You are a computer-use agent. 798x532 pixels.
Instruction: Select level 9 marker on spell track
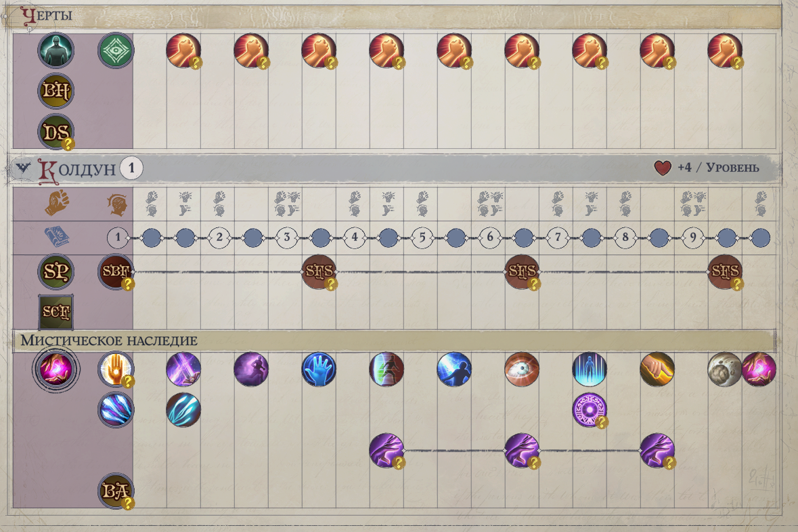pos(692,238)
